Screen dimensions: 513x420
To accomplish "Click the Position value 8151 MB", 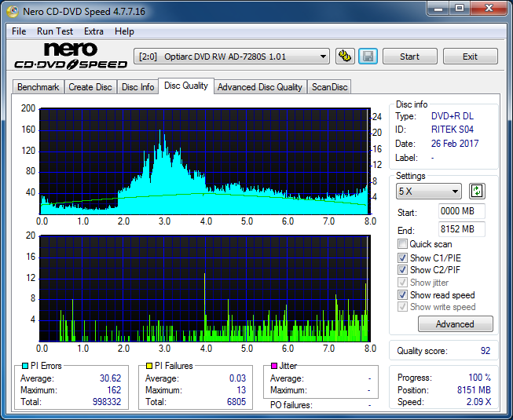I will 474,390.
